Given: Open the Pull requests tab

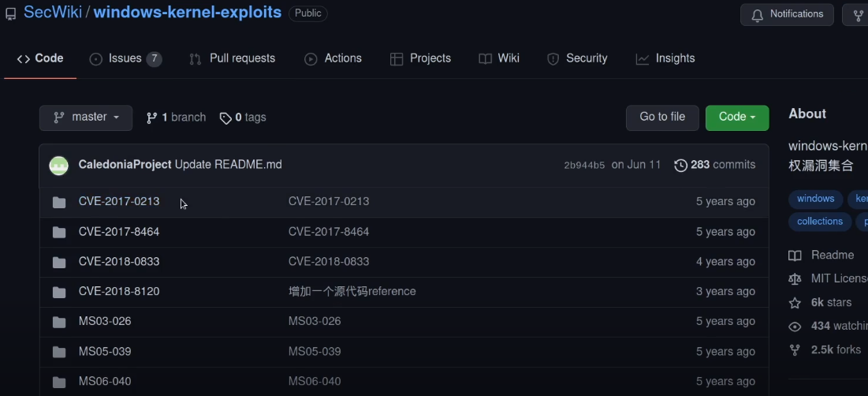Looking at the screenshot, I should (232, 58).
